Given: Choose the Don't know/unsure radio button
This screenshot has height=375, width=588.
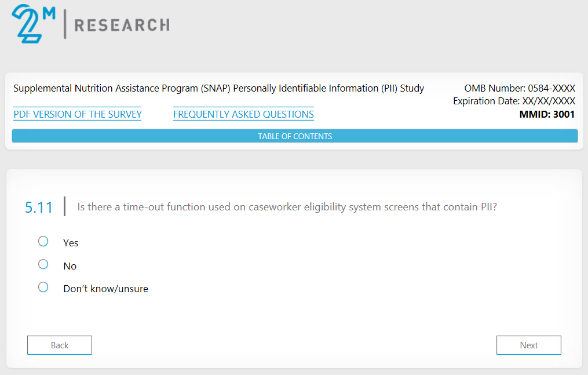Looking at the screenshot, I should [x=43, y=287].
